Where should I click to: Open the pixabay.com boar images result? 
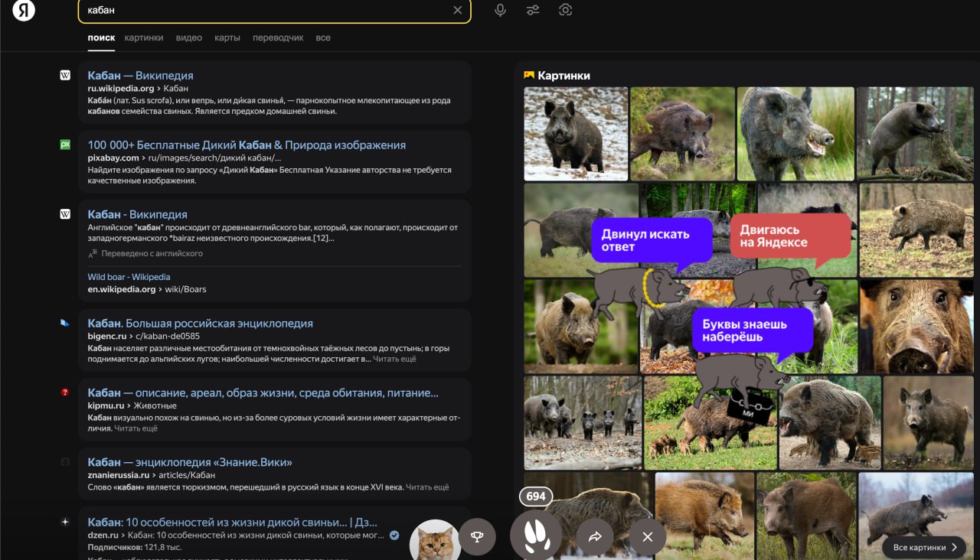pos(244,145)
